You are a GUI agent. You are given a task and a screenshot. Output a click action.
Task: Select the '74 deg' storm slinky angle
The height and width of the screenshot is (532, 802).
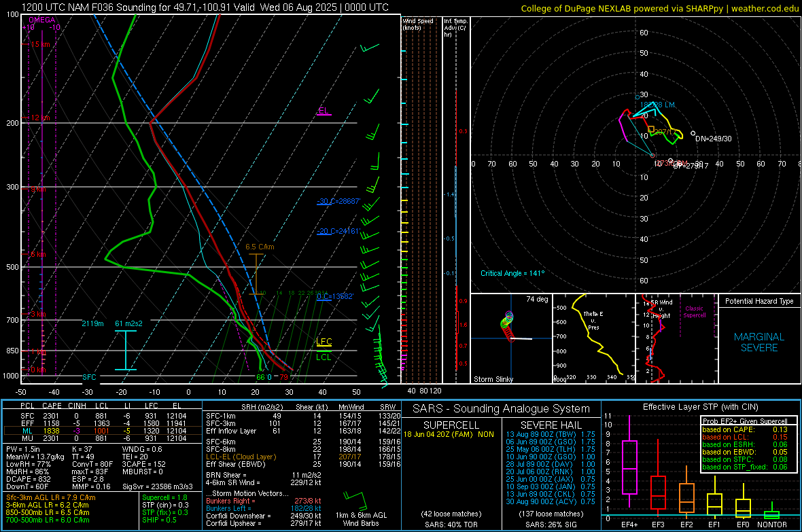(x=537, y=299)
